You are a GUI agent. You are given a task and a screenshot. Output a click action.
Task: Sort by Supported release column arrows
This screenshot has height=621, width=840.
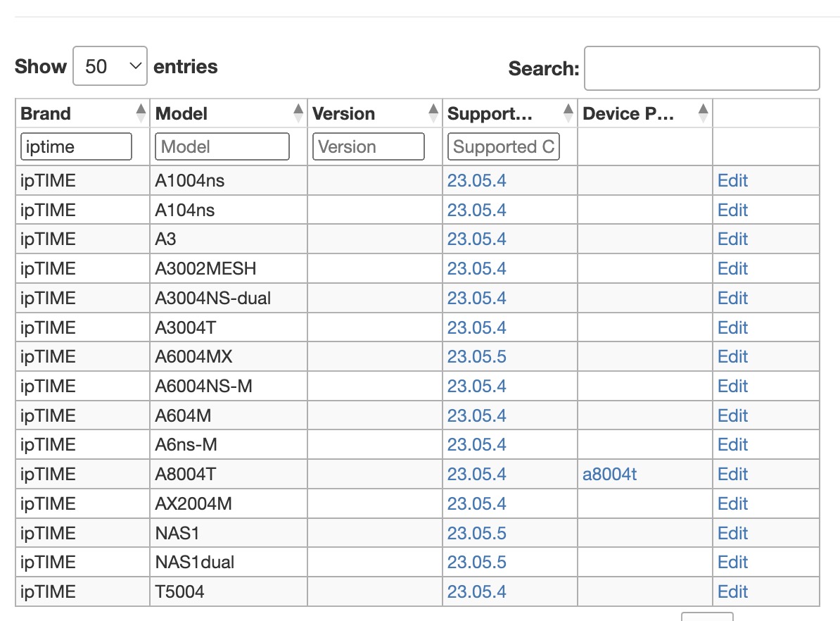[x=568, y=113]
